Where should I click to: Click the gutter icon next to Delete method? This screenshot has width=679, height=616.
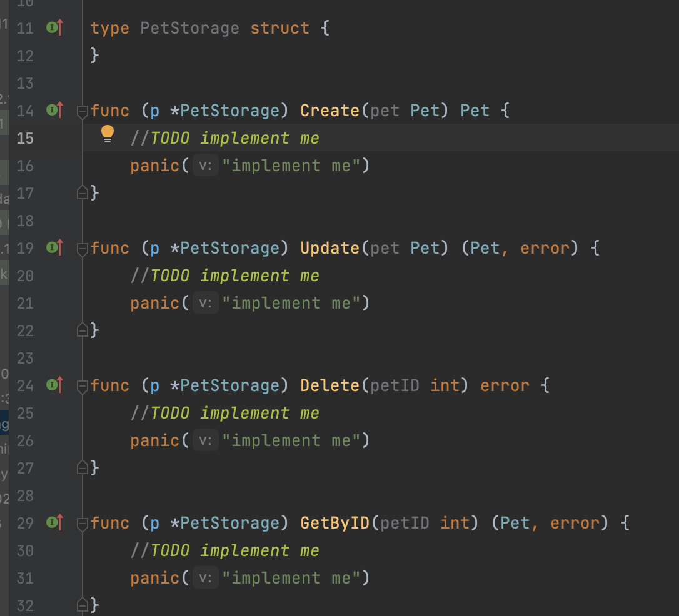pos(54,385)
